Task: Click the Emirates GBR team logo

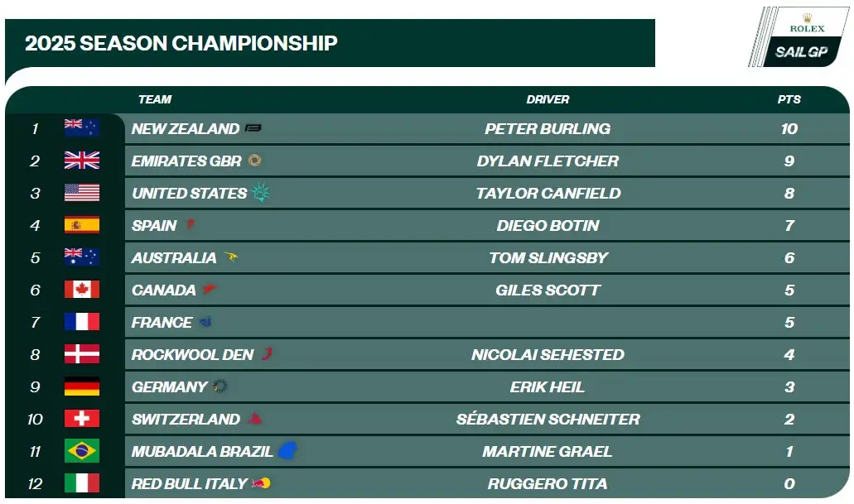Action: (254, 161)
